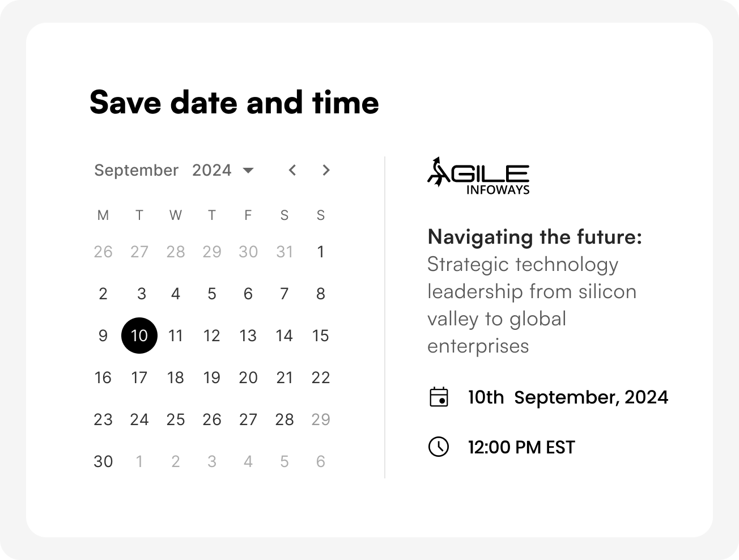Click the "10th September, 2024" date text

pyautogui.click(x=568, y=397)
